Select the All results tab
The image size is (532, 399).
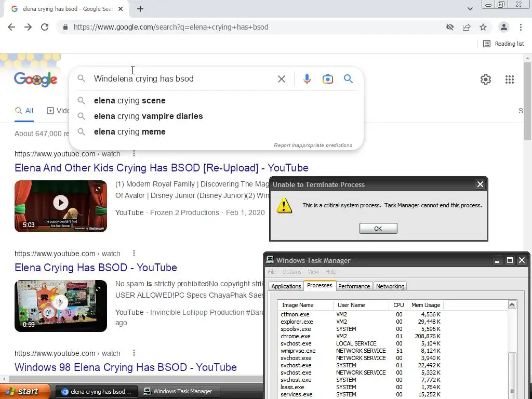point(24,111)
